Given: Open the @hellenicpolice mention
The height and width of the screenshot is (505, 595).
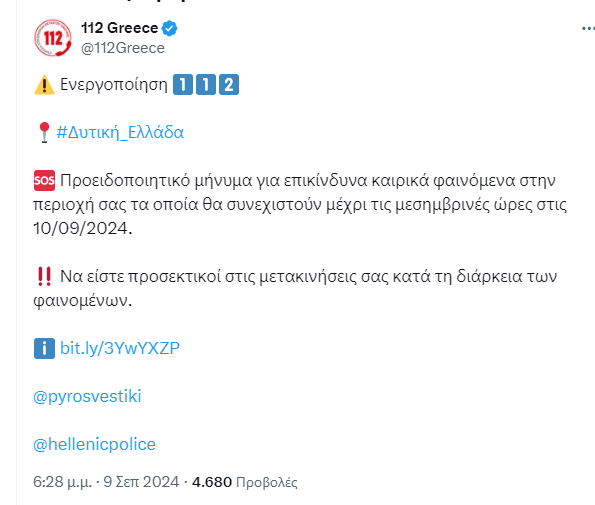Looking at the screenshot, I should 94,444.
